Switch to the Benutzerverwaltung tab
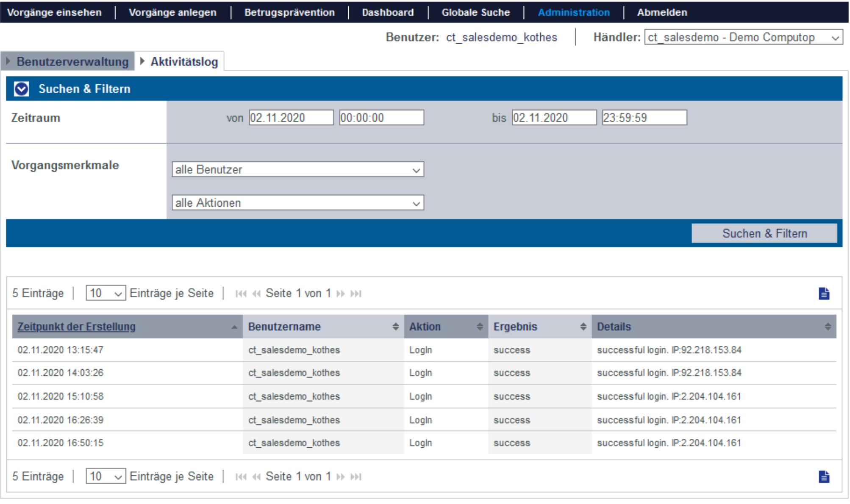The image size is (850, 504). click(72, 62)
